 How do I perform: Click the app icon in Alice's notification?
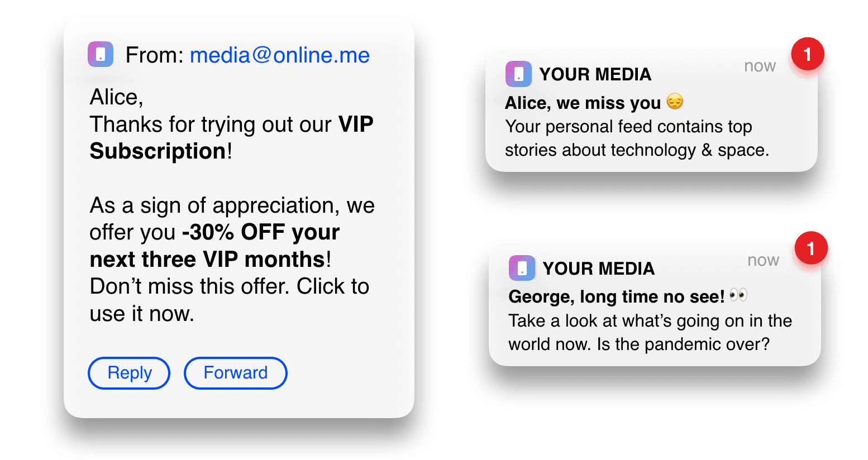pyautogui.click(x=518, y=74)
